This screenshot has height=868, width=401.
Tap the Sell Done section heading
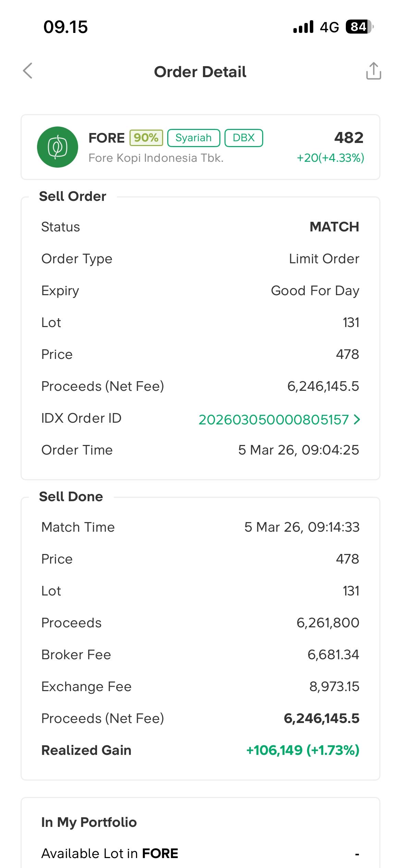click(71, 497)
